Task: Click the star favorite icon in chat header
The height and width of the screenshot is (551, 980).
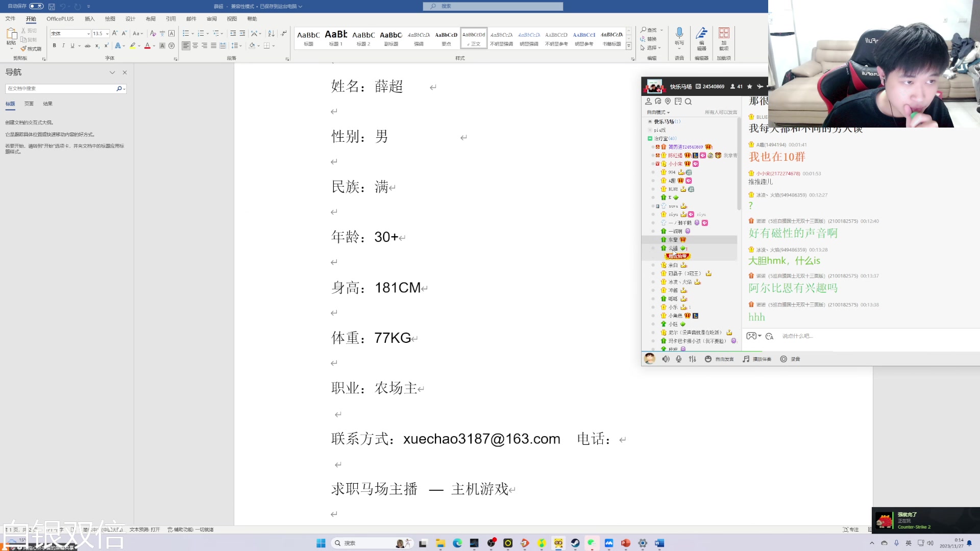Action: pyautogui.click(x=749, y=87)
